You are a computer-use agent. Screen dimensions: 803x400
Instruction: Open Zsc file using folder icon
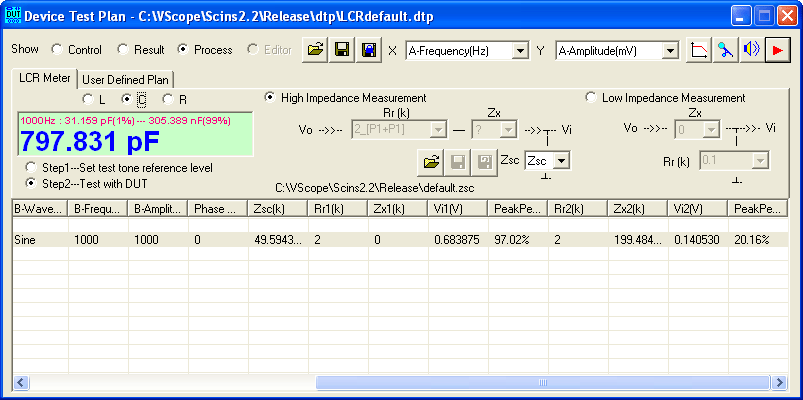[431, 160]
